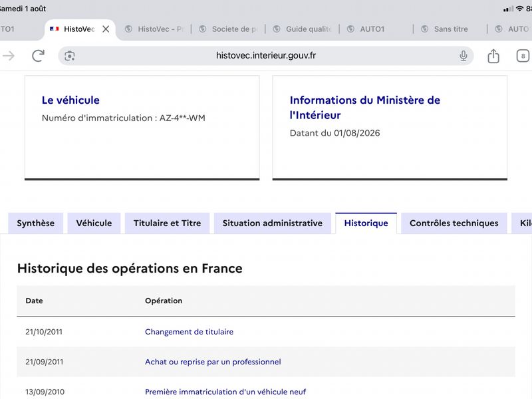Click the date 21/09/2011

click(44, 362)
